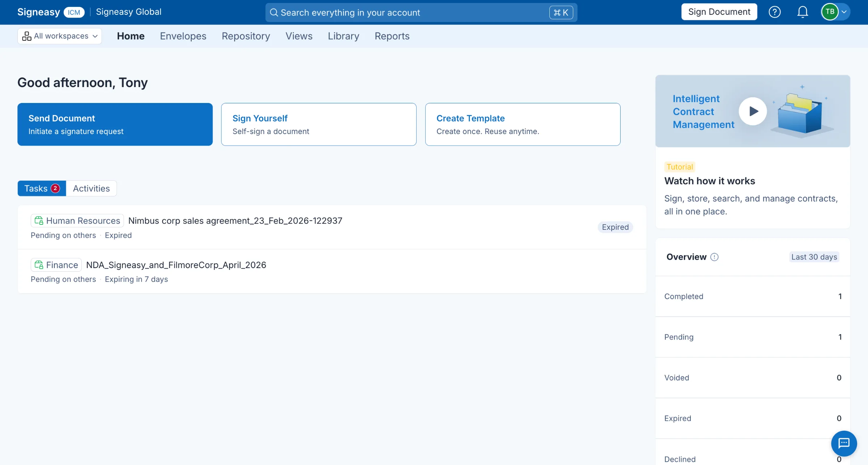Open the Pending overview row
Viewport: 868px width, 465px height.
[753, 337]
